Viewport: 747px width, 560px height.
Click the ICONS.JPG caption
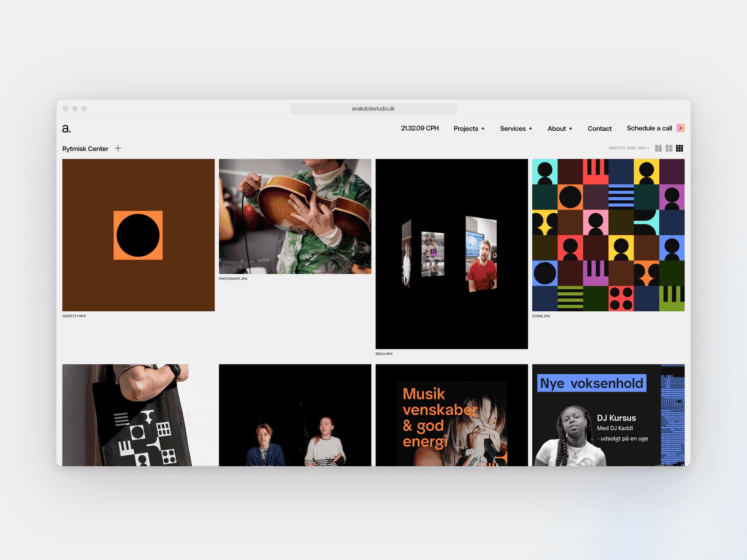tap(541, 316)
